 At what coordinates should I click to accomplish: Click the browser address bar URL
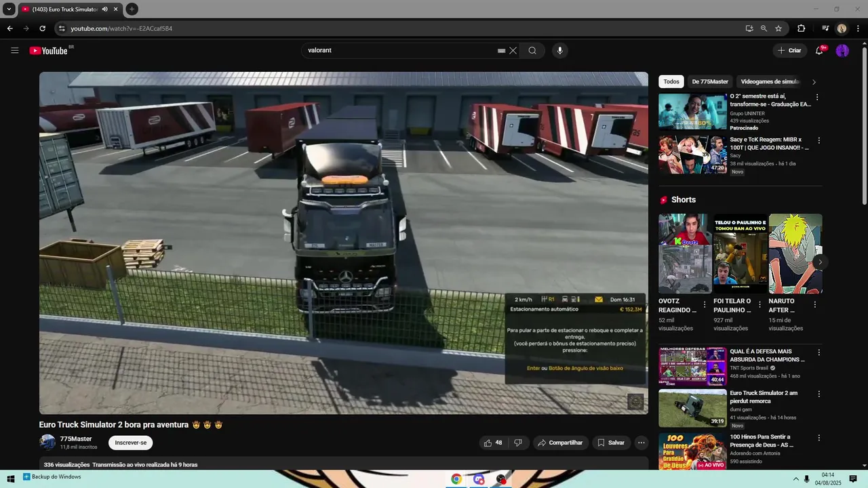pos(121,28)
